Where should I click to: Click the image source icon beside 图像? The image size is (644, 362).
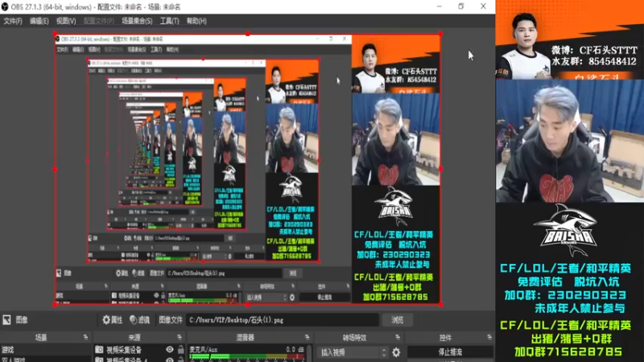[x=6, y=319]
